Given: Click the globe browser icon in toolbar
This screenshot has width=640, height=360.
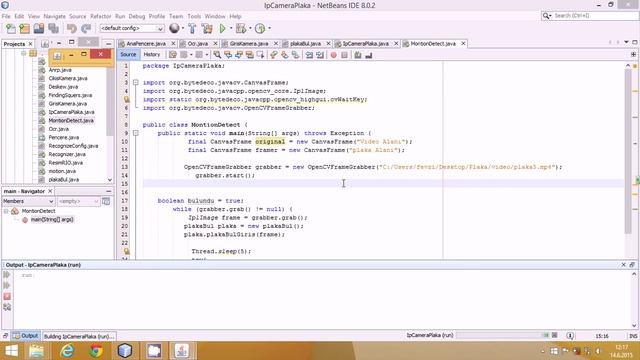Looking at the screenshot, I should click(x=174, y=28).
